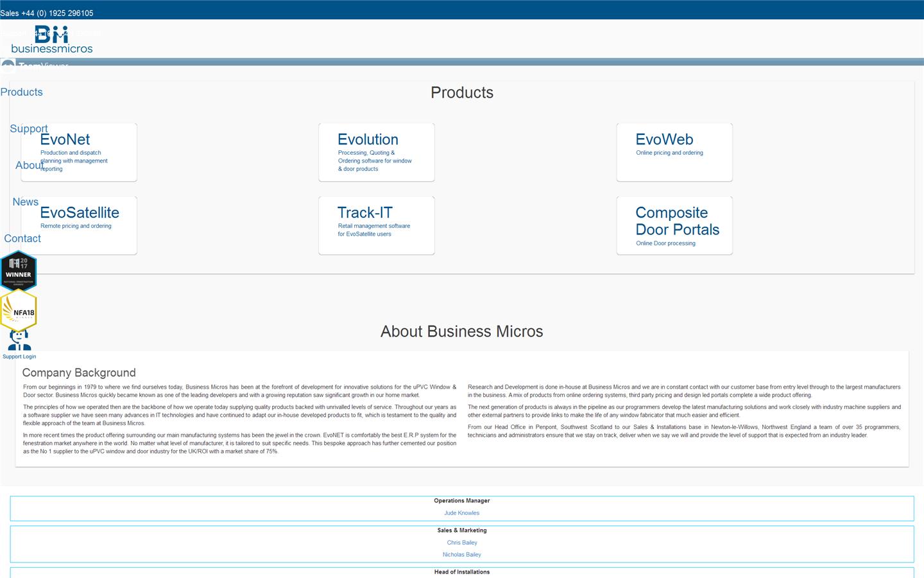Navigate to the Contact menu item
The height and width of the screenshot is (578, 924).
pos(22,239)
